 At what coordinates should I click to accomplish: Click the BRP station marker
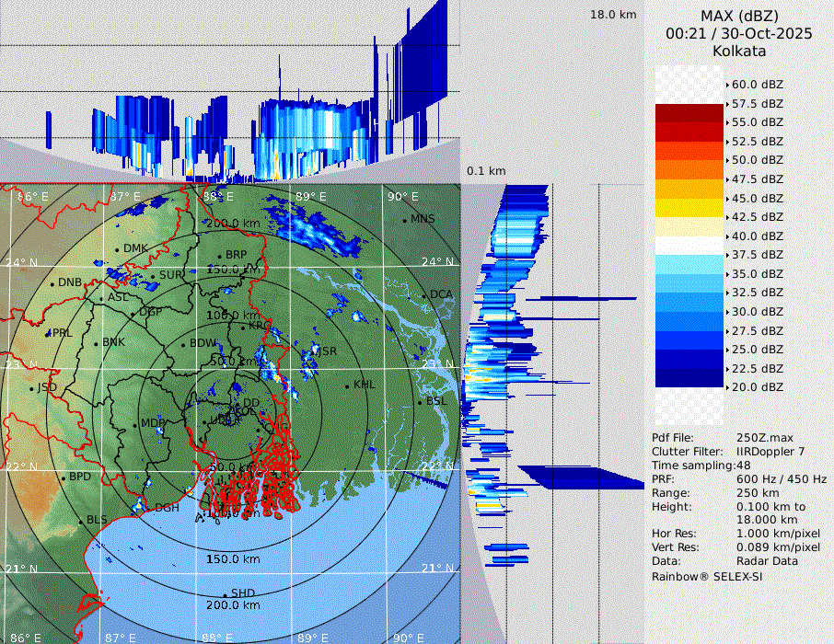[220, 256]
